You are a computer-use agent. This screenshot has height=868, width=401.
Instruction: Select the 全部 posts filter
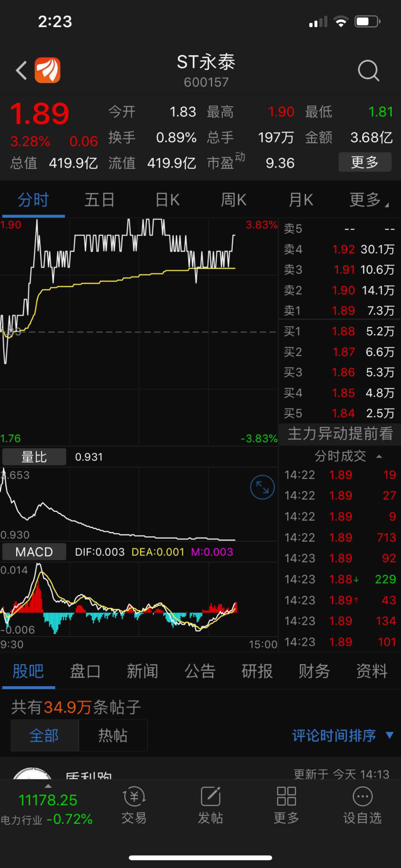pyautogui.click(x=45, y=735)
